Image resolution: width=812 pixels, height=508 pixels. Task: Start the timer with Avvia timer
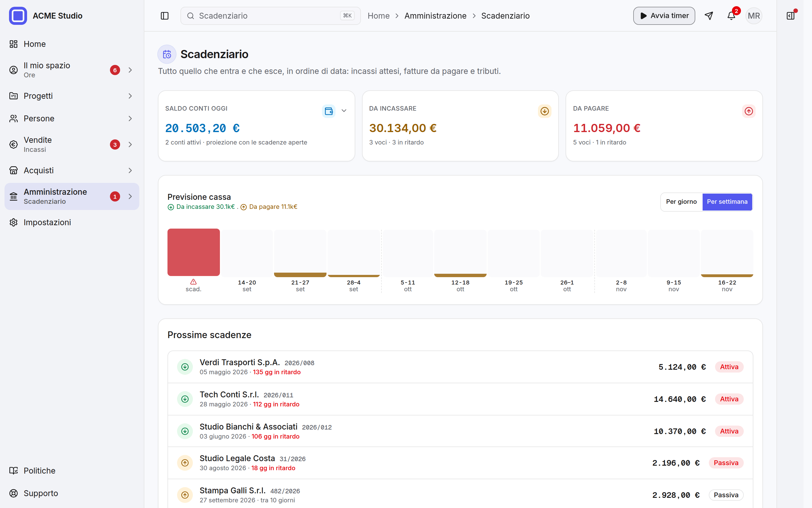[664, 16]
